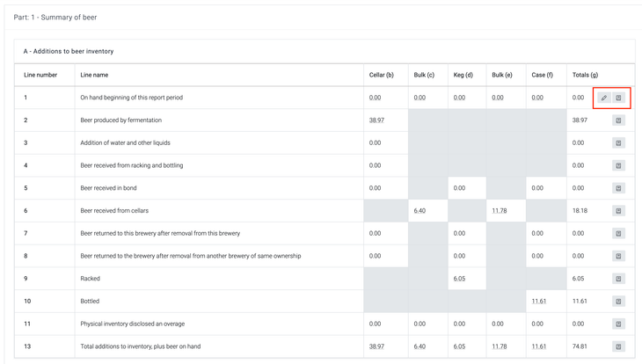Click the pencil edit icon on line 1
Screen dimensions: 642x364
pos(604,98)
